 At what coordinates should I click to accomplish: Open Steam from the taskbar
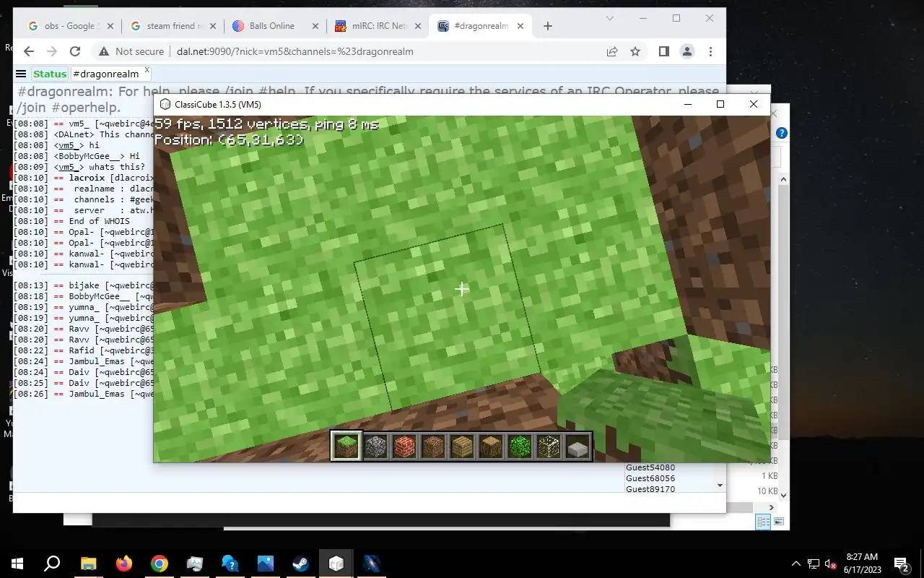click(300, 564)
